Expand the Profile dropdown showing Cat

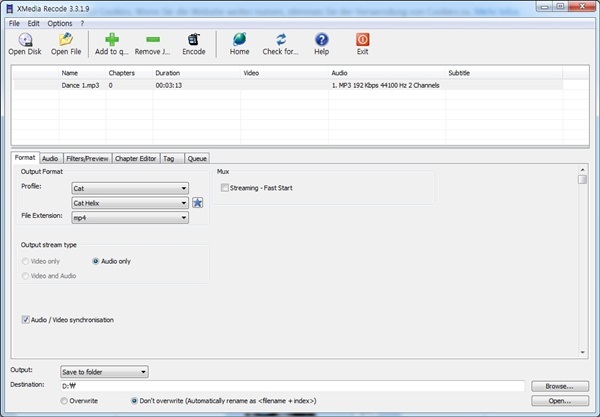[x=130, y=188]
